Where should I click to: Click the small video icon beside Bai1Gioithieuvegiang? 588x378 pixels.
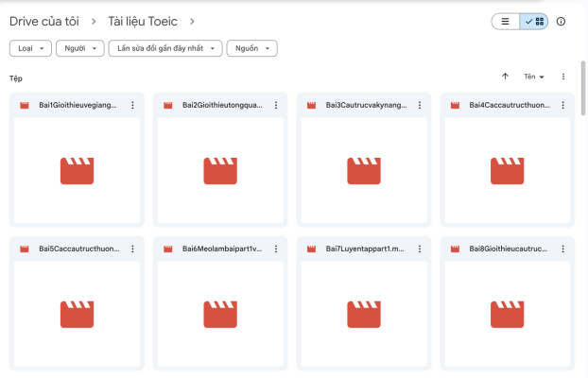pyautogui.click(x=25, y=106)
